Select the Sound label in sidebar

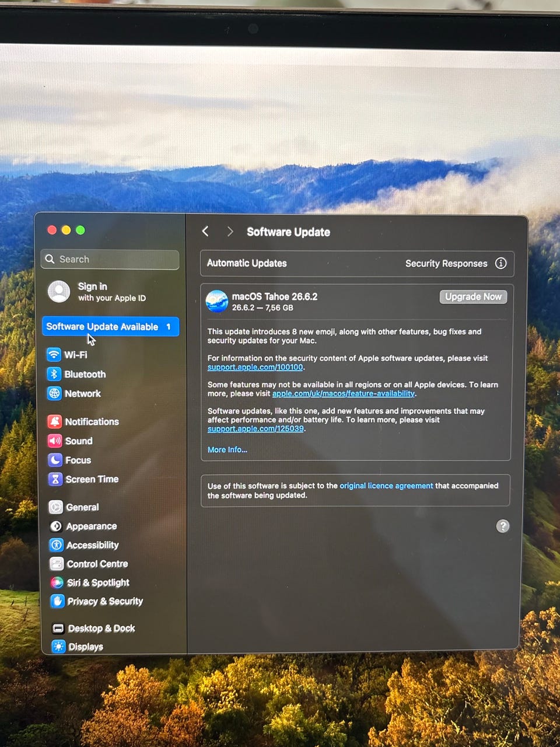pos(79,441)
